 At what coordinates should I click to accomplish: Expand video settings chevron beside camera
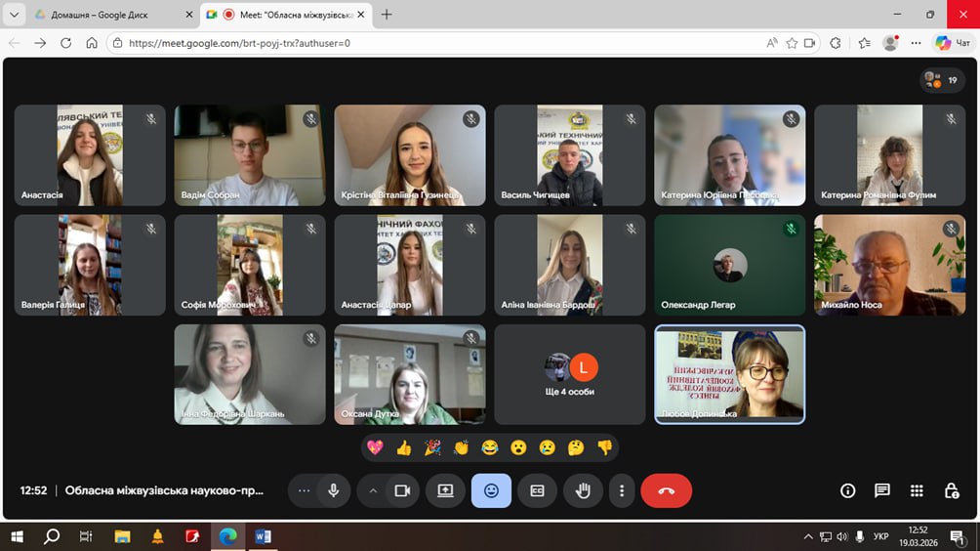(x=373, y=490)
